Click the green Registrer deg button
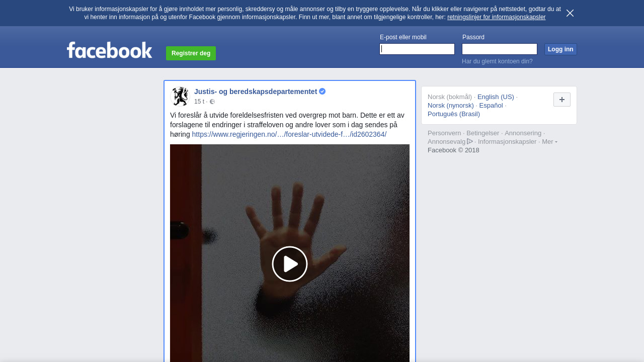 [x=191, y=53]
